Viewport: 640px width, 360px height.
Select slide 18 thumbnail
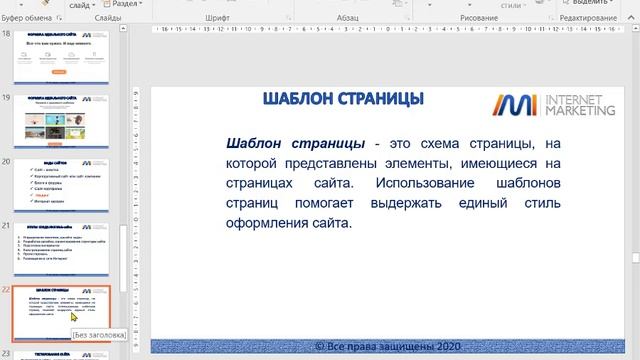(61, 58)
